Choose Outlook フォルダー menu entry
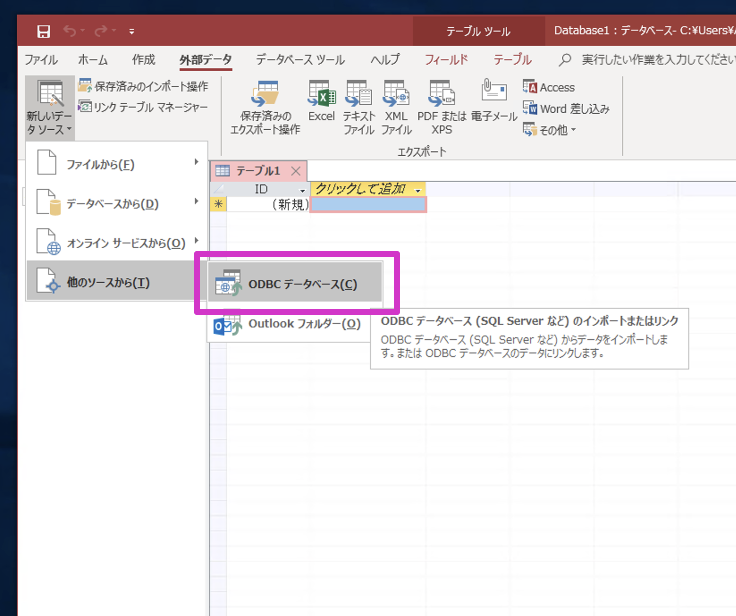The height and width of the screenshot is (616, 736). click(287, 324)
